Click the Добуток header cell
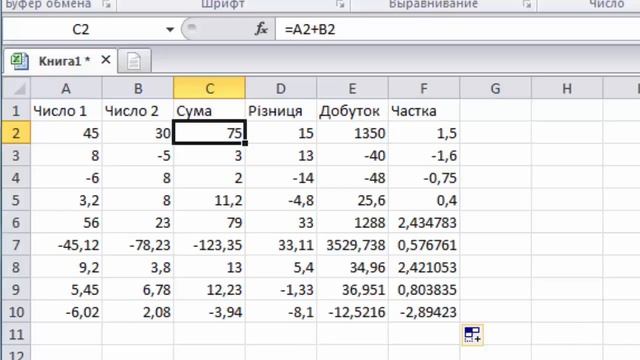Screen dimensions: 640x360 [x=352, y=111]
